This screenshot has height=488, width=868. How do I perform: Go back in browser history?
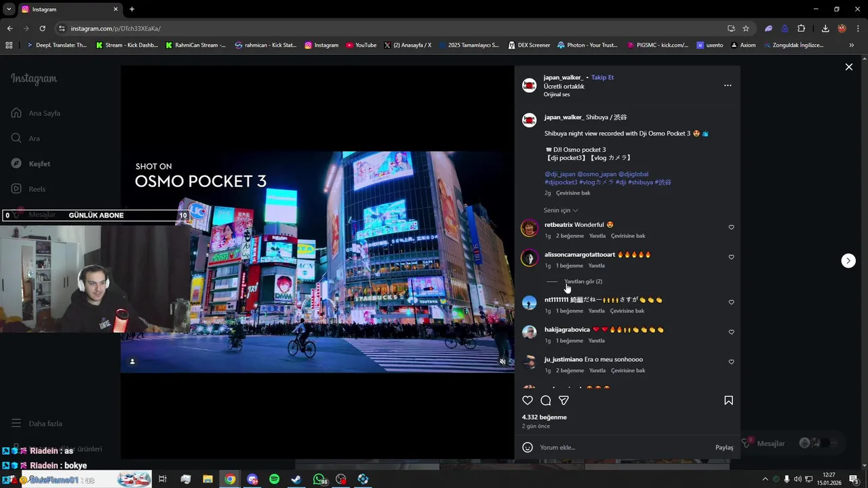pyautogui.click(x=9, y=28)
